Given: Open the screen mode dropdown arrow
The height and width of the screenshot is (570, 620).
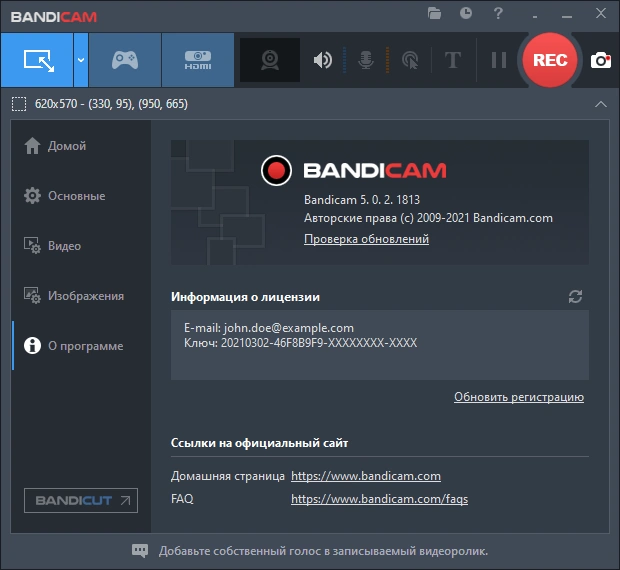Looking at the screenshot, I should pos(81,60).
